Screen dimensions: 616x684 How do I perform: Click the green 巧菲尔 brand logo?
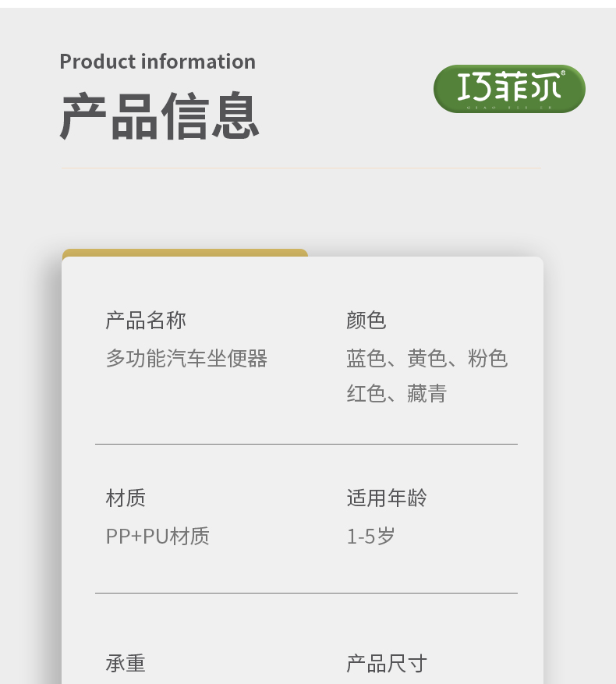tap(509, 89)
